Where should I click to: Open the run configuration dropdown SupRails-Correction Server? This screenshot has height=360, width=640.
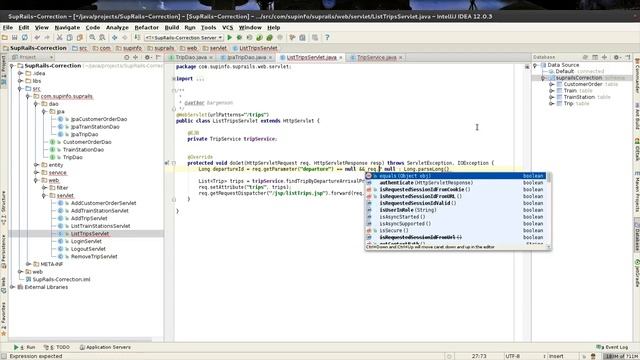(184, 38)
